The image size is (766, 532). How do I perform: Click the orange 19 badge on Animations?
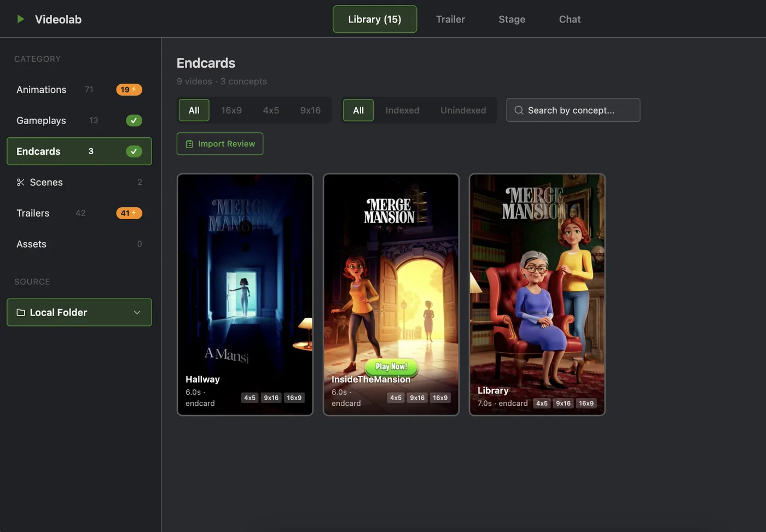coord(129,90)
